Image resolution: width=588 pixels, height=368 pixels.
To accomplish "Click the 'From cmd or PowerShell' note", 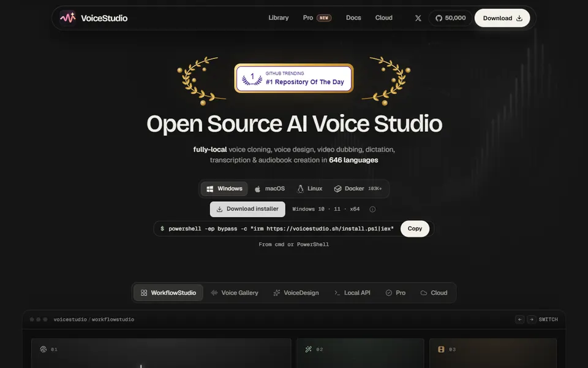I will point(293,245).
